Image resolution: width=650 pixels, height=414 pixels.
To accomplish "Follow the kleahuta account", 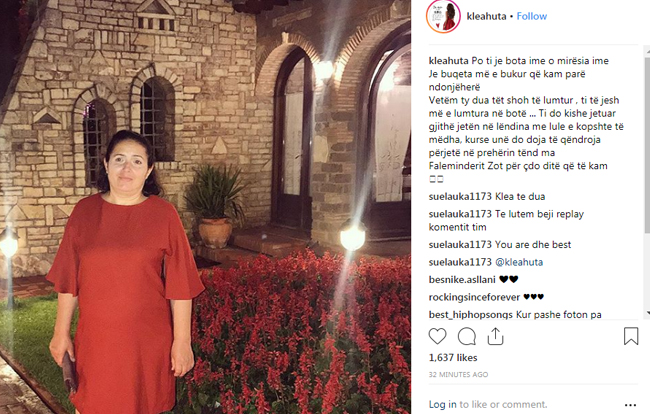I will tap(531, 16).
